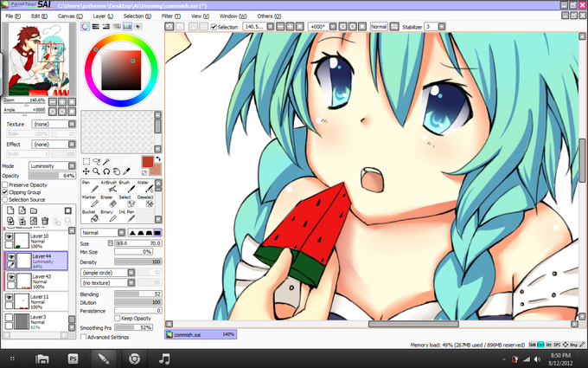The height and width of the screenshot is (368, 588).
Task: Select the magnifier zoom tool
Action: coord(96,171)
